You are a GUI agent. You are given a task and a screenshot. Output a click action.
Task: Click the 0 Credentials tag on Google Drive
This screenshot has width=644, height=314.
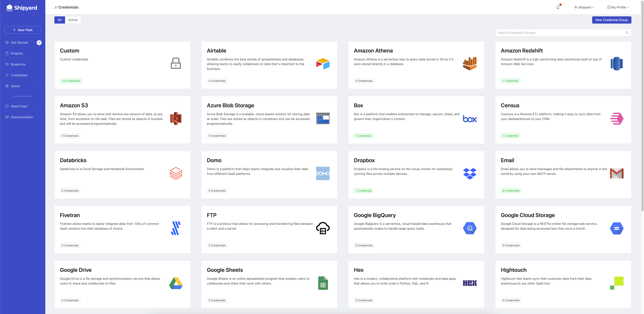(70, 300)
